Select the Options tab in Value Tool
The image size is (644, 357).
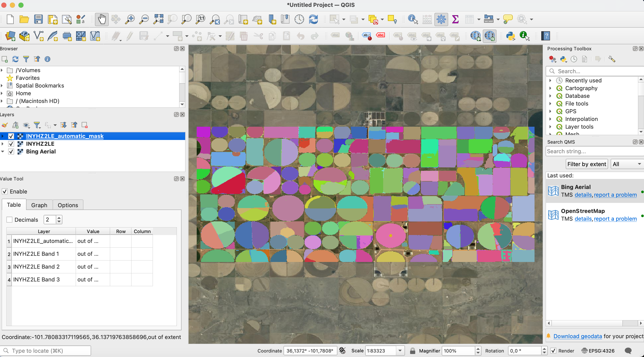[x=68, y=205]
